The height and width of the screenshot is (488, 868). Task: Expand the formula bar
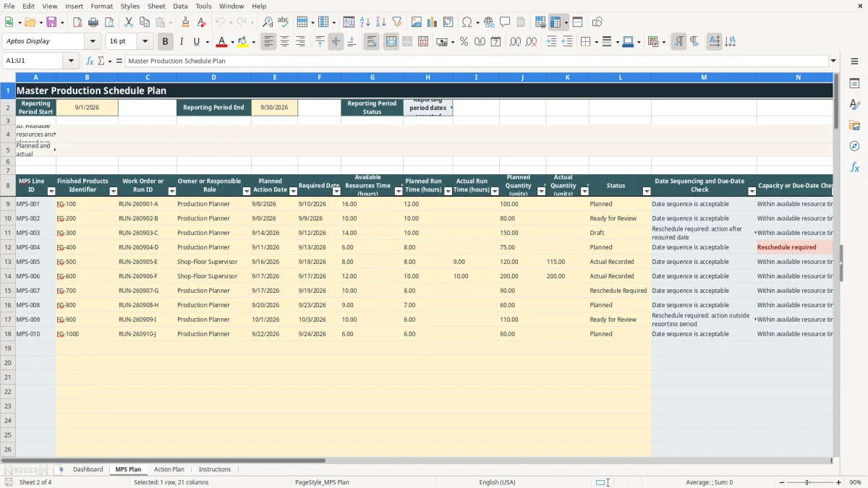pos(833,61)
